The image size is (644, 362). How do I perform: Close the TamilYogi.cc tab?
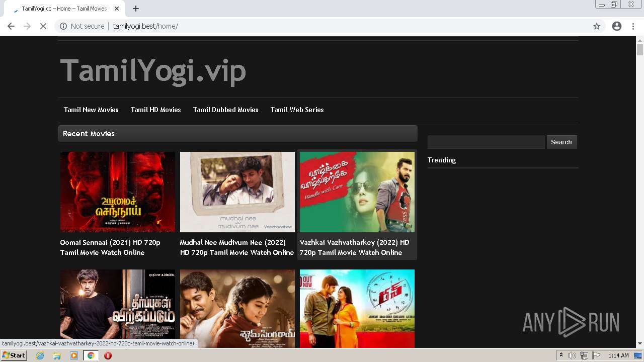[x=117, y=9]
